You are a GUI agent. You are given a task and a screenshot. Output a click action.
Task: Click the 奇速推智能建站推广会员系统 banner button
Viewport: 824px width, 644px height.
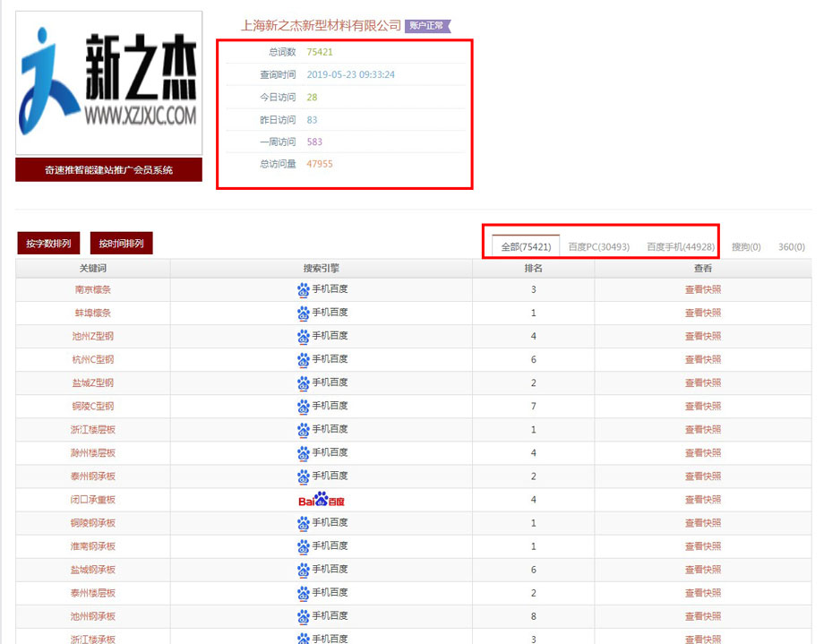coord(108,169)
